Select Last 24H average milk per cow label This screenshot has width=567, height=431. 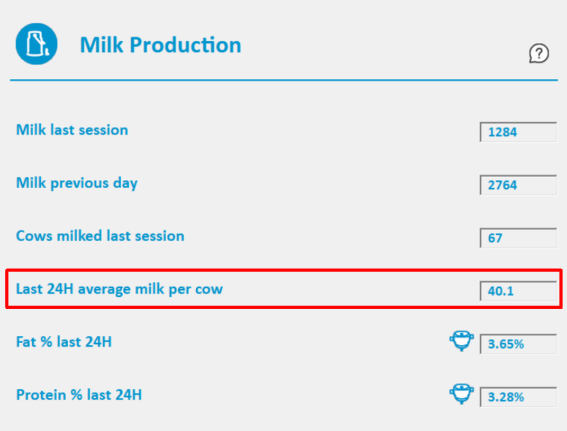coord(119,289)
